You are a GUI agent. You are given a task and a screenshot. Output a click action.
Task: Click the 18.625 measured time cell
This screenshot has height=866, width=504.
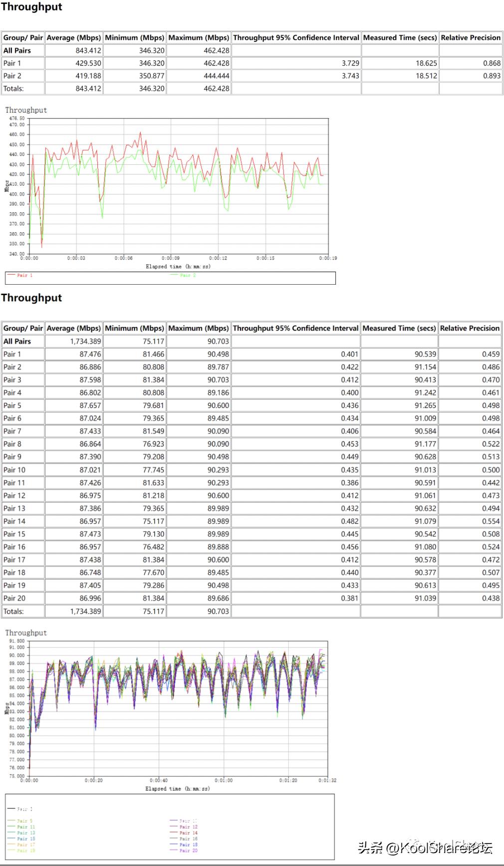(427, 63)
